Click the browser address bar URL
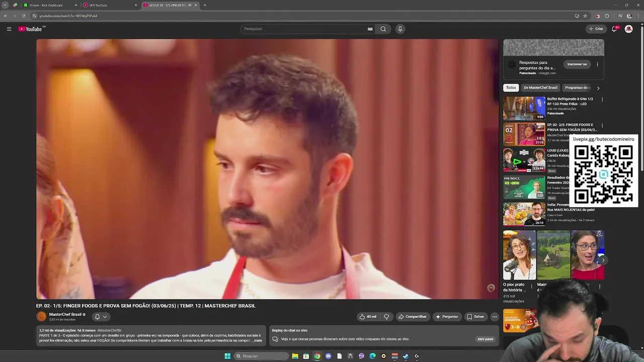This screenshot has width=644, height=362. 68,16
